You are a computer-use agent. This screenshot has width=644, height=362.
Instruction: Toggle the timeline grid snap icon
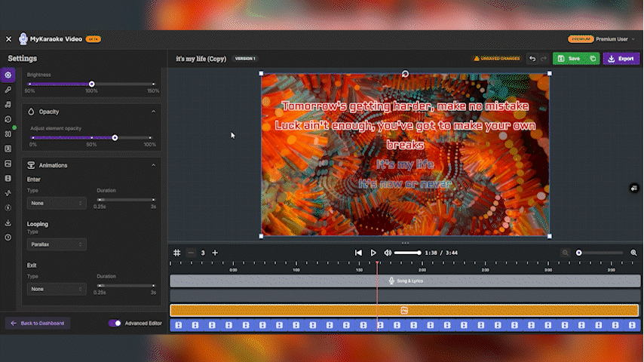click(x=177, y=253)
